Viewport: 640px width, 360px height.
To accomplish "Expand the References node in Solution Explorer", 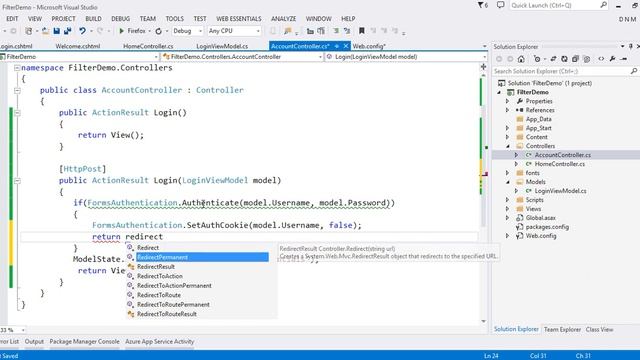I will [x=507, y=110].
